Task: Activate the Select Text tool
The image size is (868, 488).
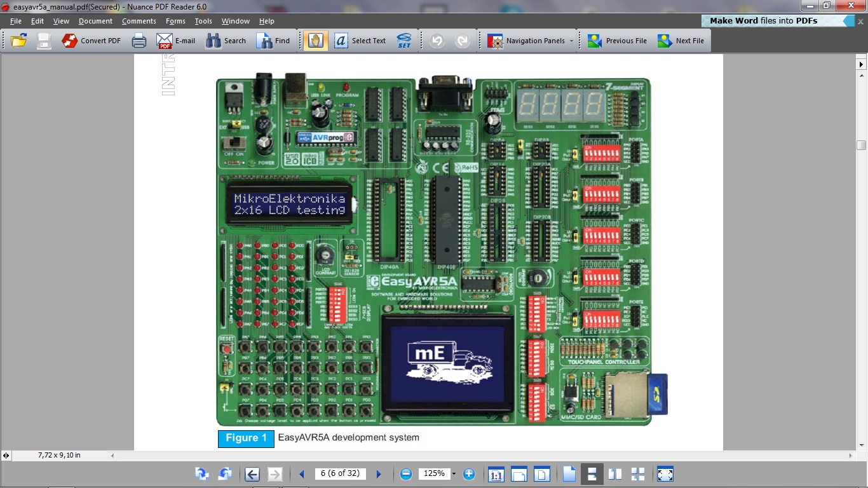Action: [x=360, y=41]
